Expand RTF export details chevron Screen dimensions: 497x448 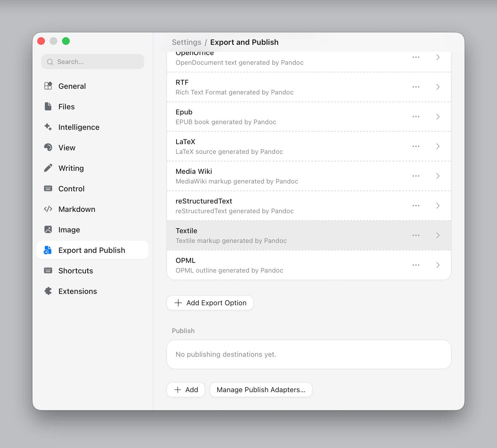438,87
